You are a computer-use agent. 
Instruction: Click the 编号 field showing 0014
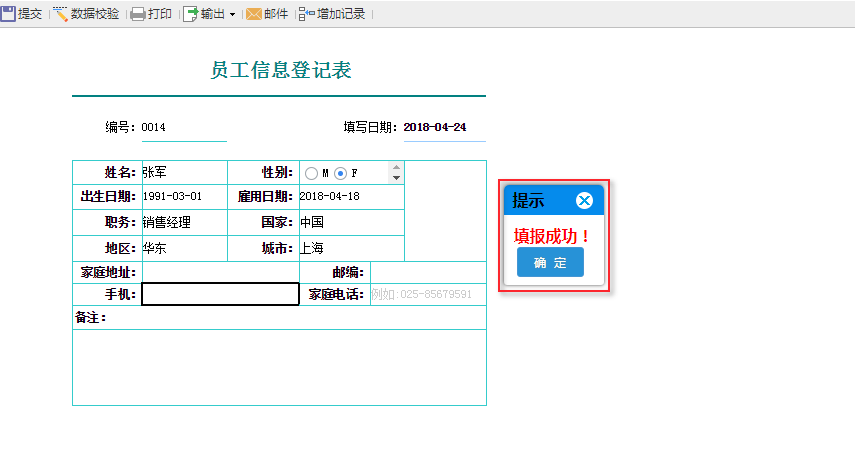[x=184, y=128]
